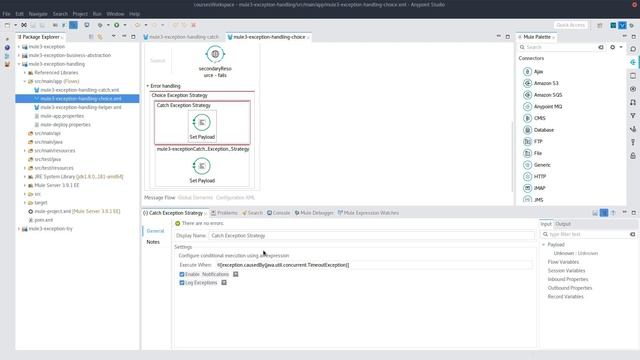Open Package Explorer view menu dropdown
The width and height of the screenshot is (640, 360).
pos(113,37)
